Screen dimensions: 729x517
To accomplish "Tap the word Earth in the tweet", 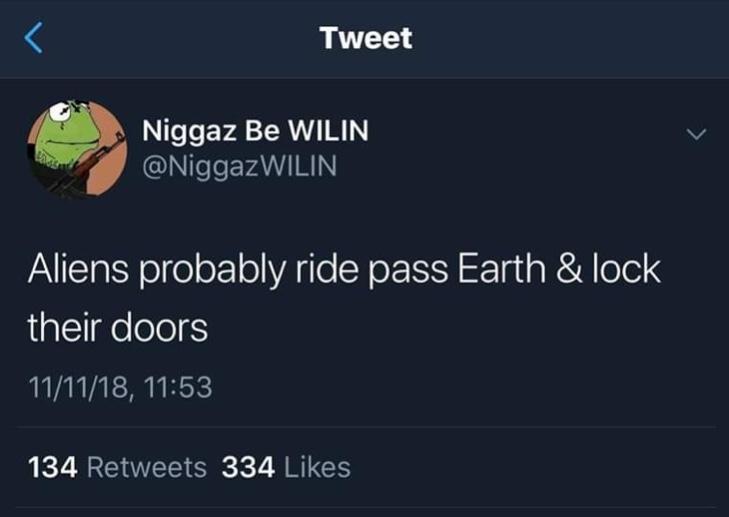I will coord(501,269).
